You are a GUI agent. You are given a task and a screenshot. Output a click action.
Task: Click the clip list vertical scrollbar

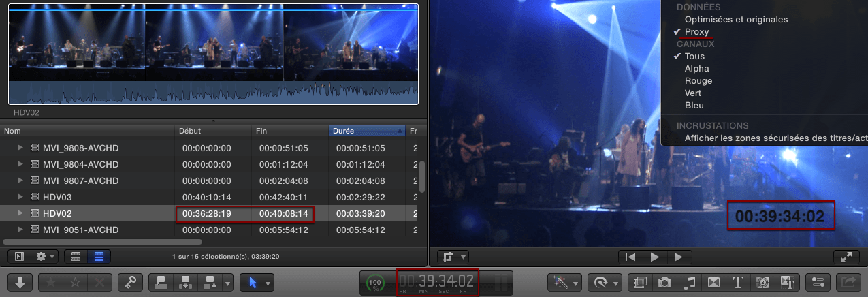point(422,177)
